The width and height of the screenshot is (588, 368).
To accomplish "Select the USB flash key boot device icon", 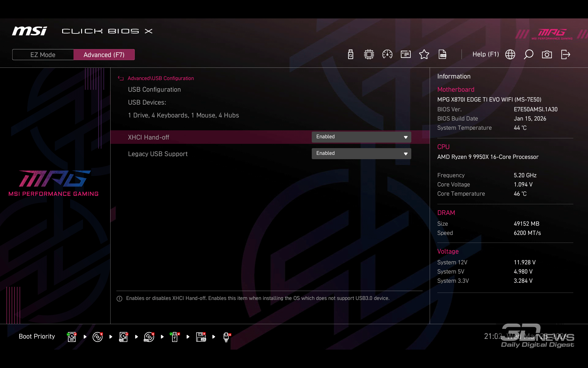I will [x=175, y=337].
